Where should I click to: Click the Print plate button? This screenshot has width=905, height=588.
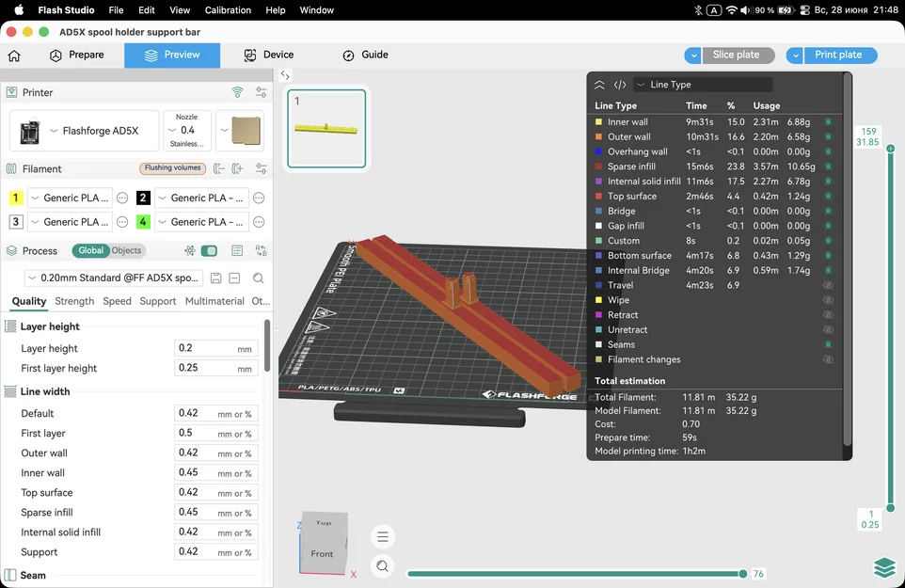[x=838, y=55]
